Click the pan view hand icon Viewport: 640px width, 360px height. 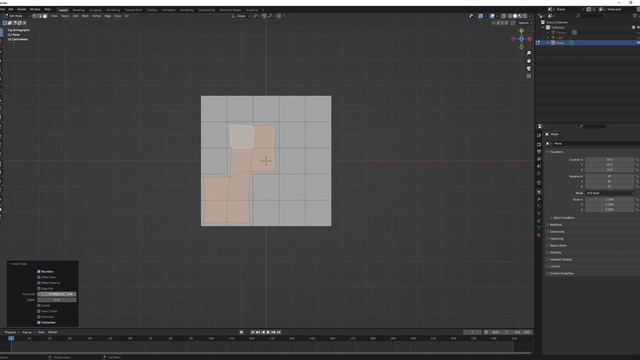point(529,61)
